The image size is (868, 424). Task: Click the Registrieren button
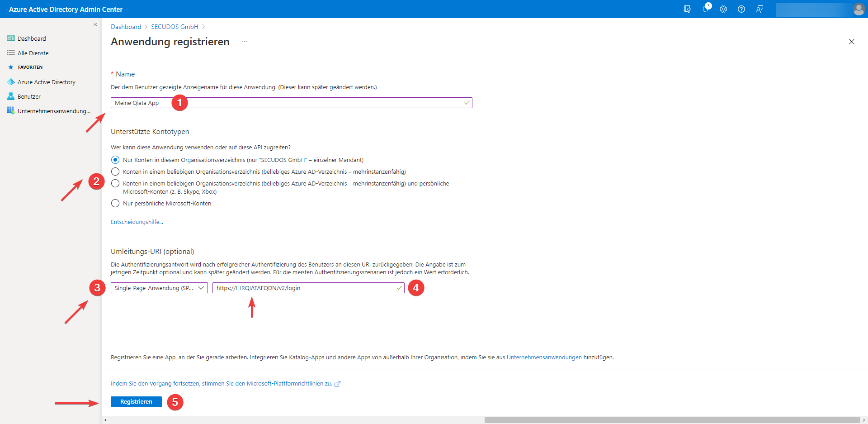click(x=136, y=402)
